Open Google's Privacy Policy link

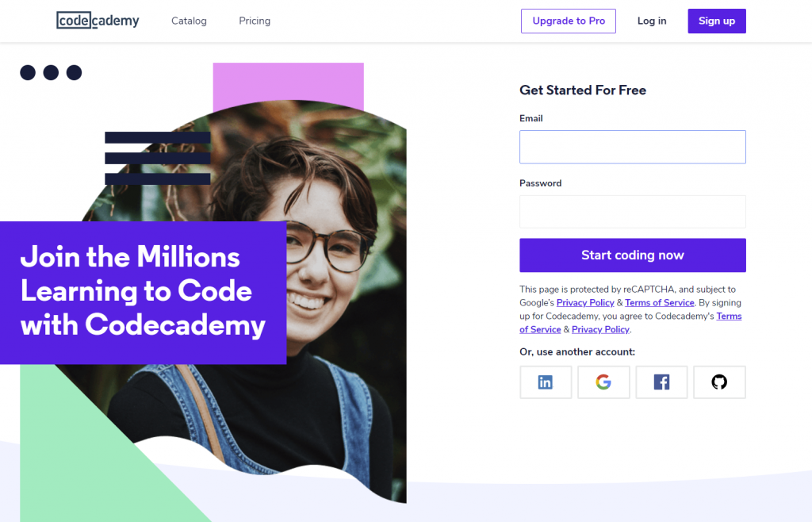tap(585, 303)
